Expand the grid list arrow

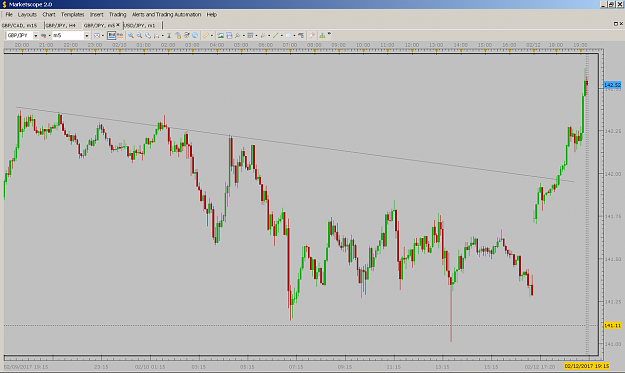(x=256, y=35)
